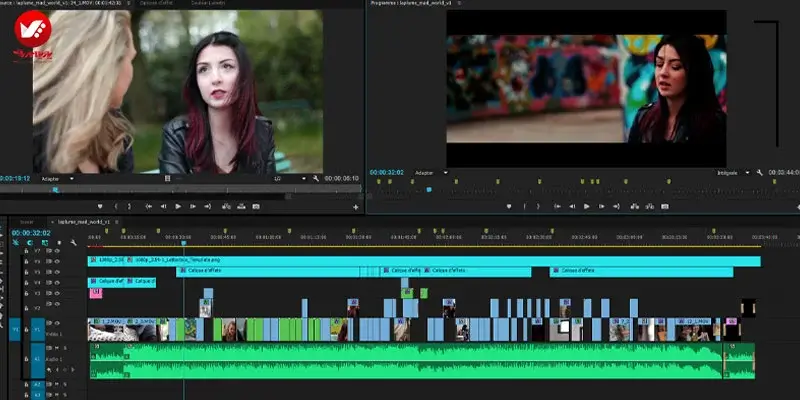
Task: Go to Out point in Program monitor
Action: [x=616, y=206]
